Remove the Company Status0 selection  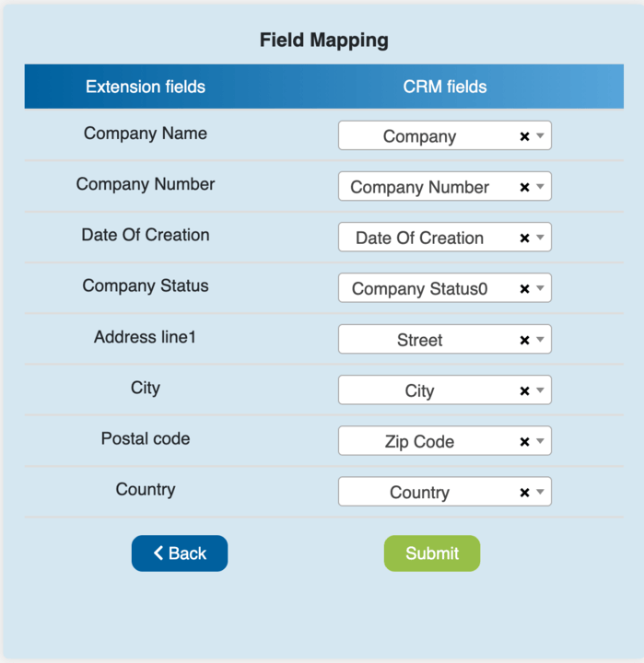pyautogui.click(x=524, y=289)
